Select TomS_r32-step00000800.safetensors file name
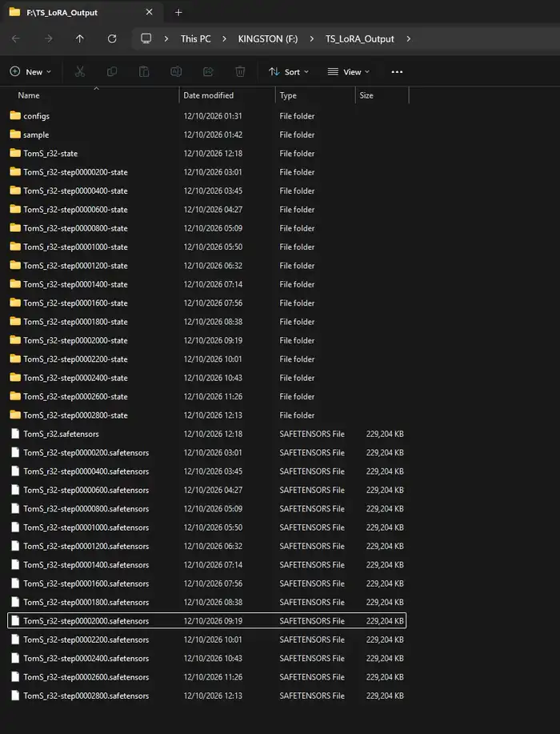This screenshot has height=734, width=560. pyautogui.click(x=86, y=509)
